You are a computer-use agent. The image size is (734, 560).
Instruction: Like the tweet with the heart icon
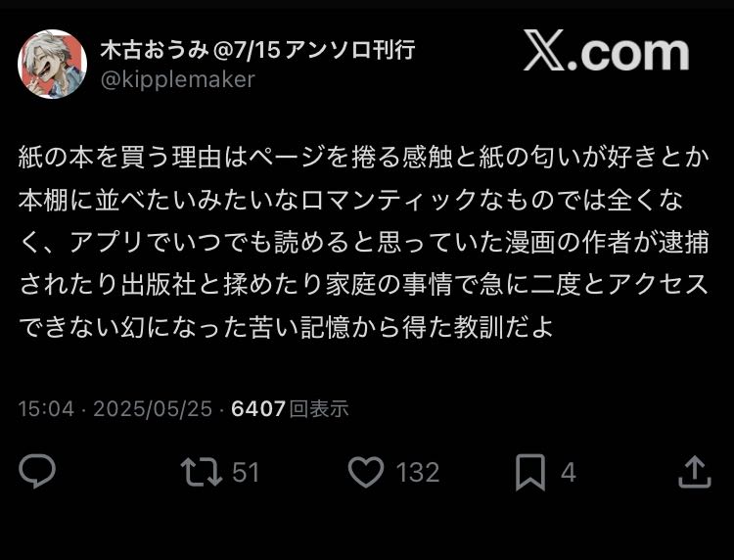coord(366,472)
